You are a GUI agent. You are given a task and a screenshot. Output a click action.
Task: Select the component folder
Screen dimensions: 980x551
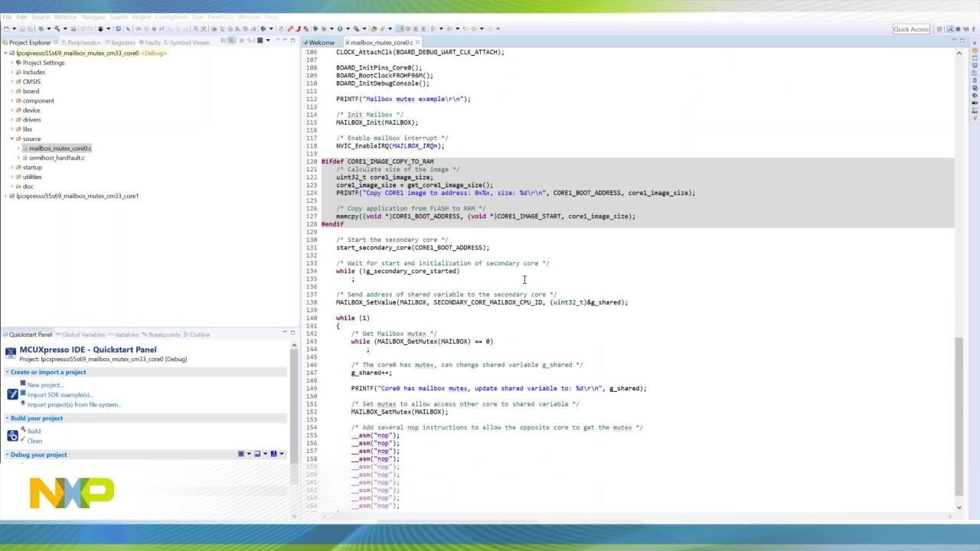coord(38,101)
